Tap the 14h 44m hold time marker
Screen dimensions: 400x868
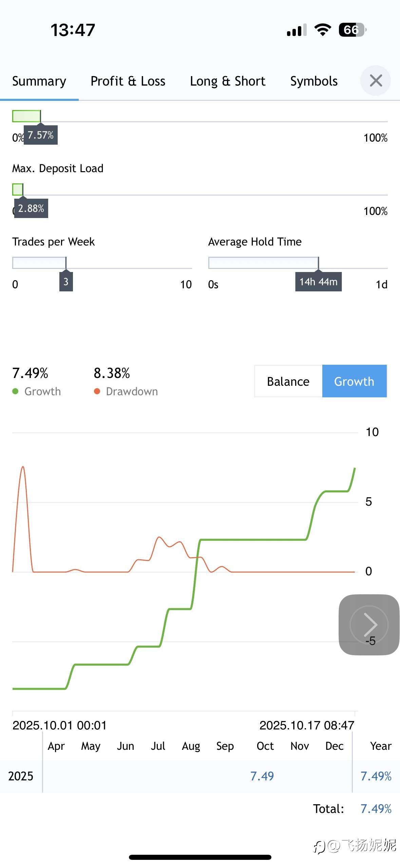[318, 282]
